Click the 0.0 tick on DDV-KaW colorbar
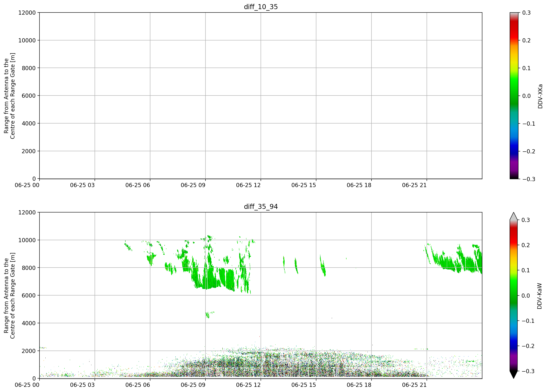The width and height of the screenshot is (547, 392). pos(526,295)
